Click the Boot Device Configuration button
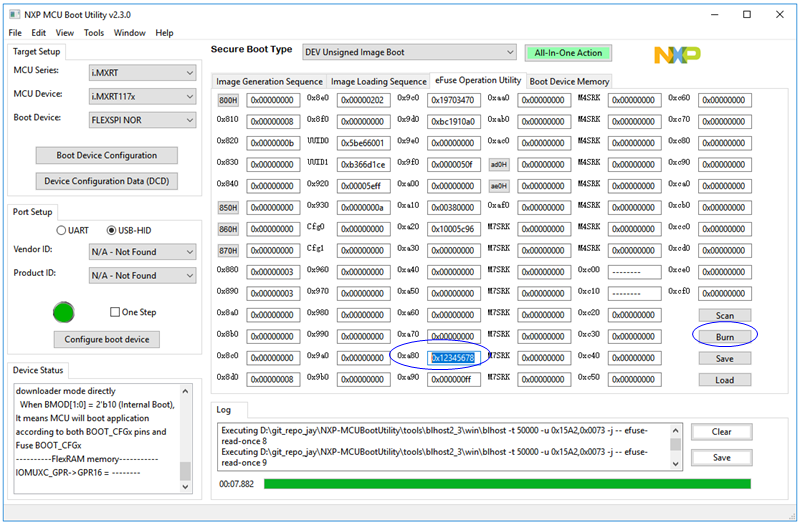 coord(107,156)
